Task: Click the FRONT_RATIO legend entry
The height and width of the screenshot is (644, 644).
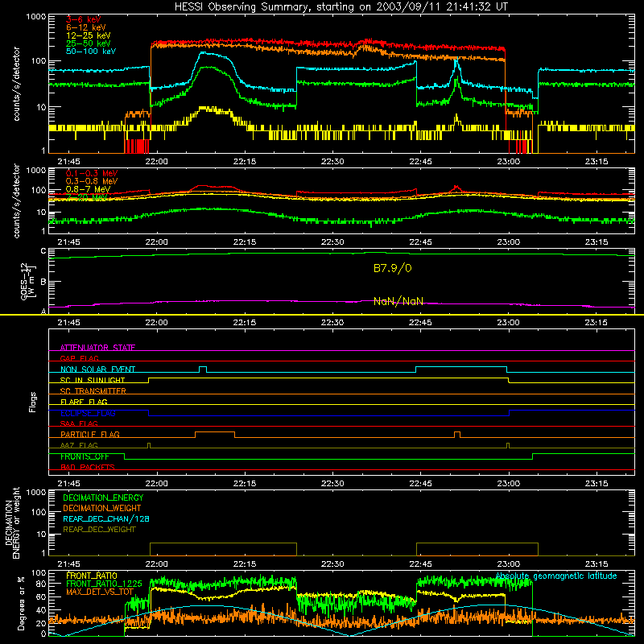Action: (x=92, y=576)
